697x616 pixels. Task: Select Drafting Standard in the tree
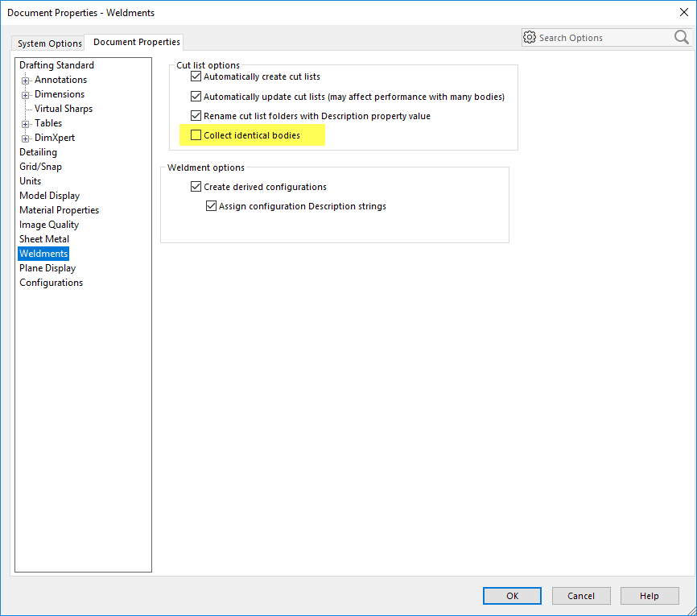[56, 65]
